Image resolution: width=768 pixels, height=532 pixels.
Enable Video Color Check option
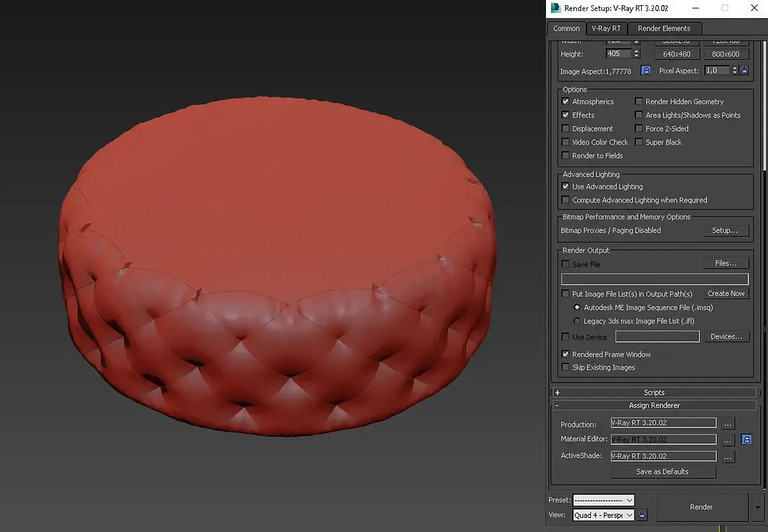[x=565, y=142]
